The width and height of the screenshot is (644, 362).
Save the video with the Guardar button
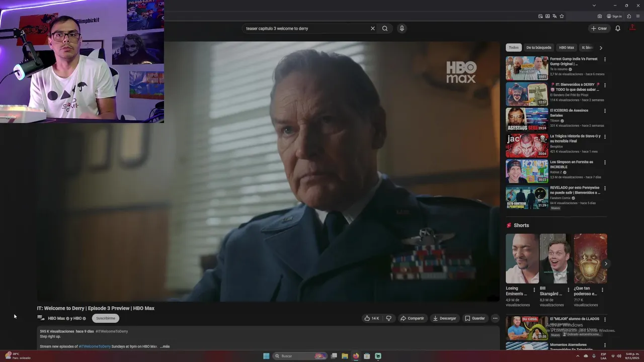[474, 318]
